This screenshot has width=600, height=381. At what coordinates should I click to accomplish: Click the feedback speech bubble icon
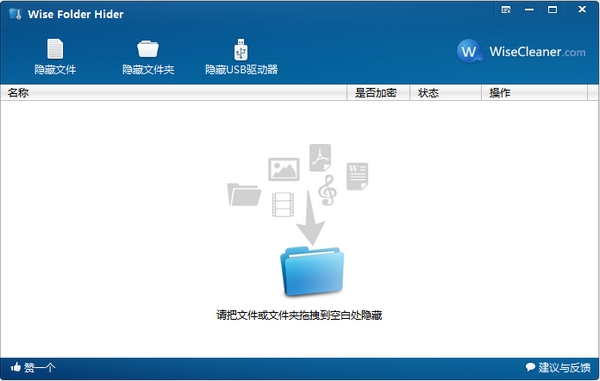[x=530, y=367]
